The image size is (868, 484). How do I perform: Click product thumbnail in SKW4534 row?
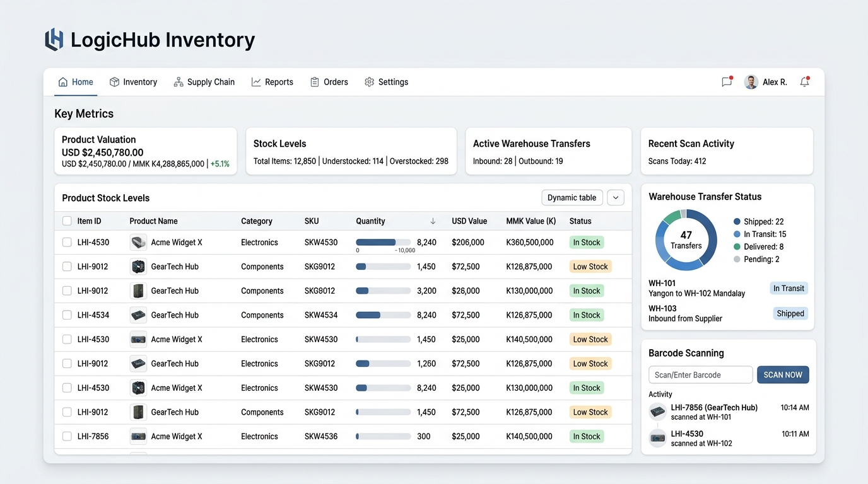[x=138, y=315]
